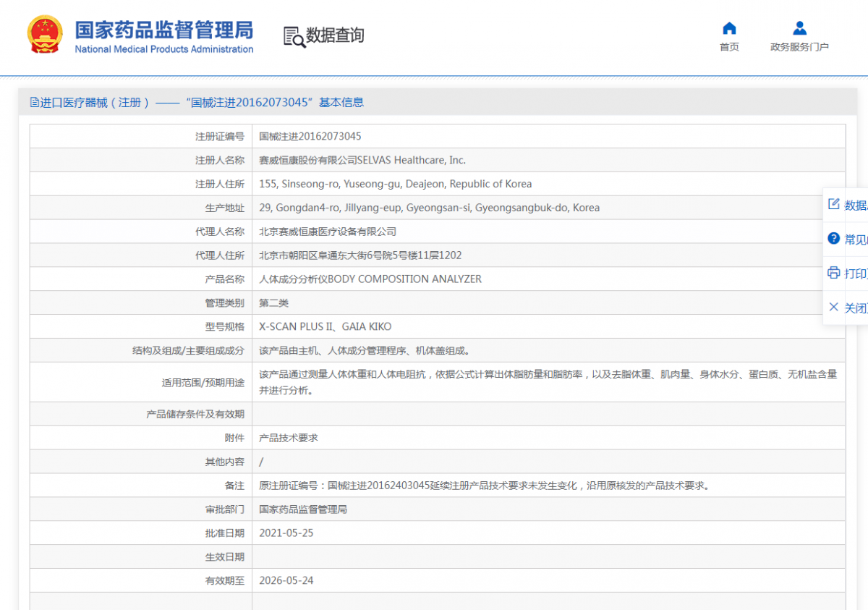Click the 注册人住所 label
This screenshot has height=610, width=868.
pos(220,184)
